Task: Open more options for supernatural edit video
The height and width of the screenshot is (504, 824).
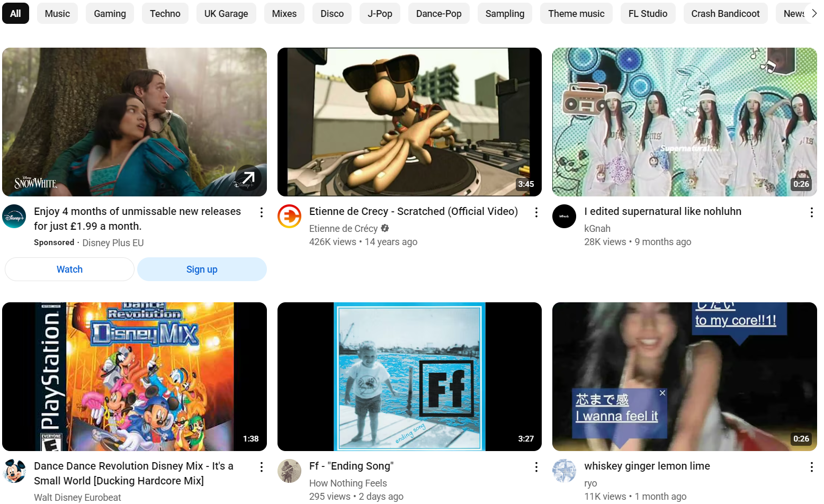Action: click(x=811, y=212)
